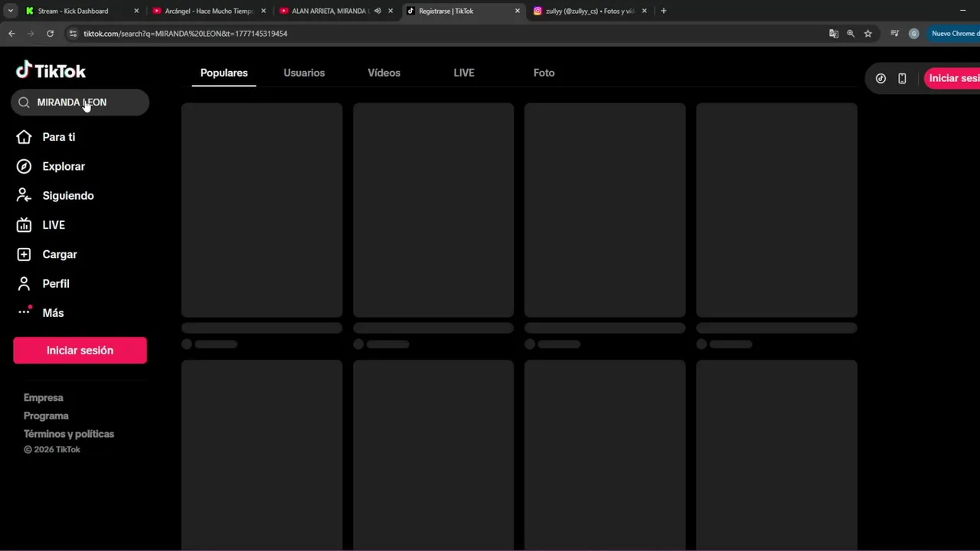Switch to the Vídeos tab
Viewport: 980px width, 551px height.
pyautogui.click(x=384, y=73)
